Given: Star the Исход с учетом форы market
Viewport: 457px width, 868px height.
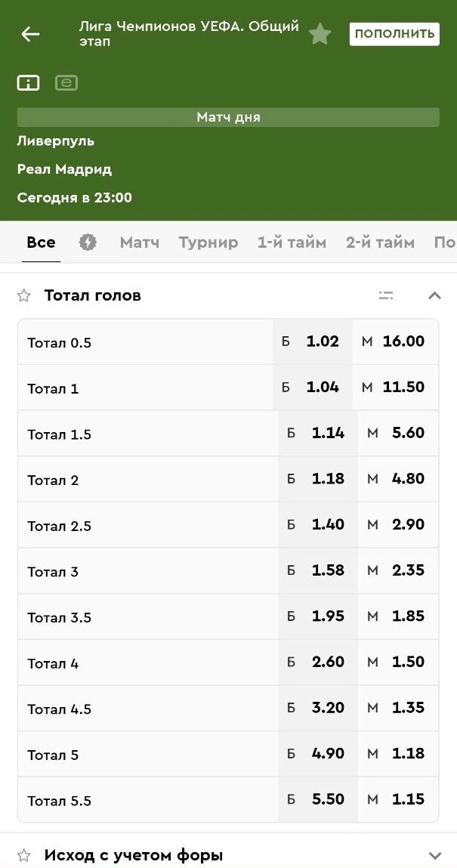Looking at the screenshot, I should 24,856.
